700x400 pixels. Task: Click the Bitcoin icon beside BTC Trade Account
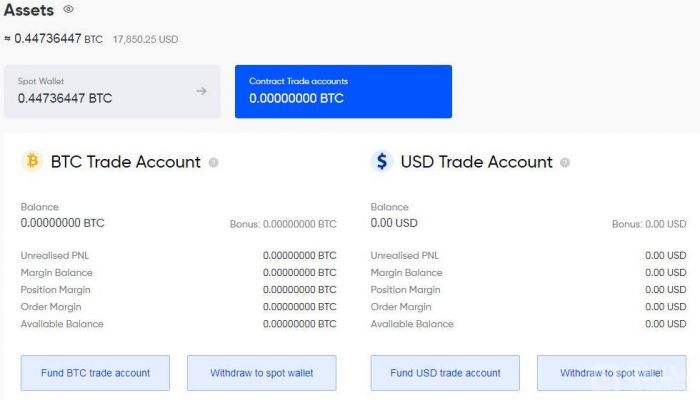(32, 161)
